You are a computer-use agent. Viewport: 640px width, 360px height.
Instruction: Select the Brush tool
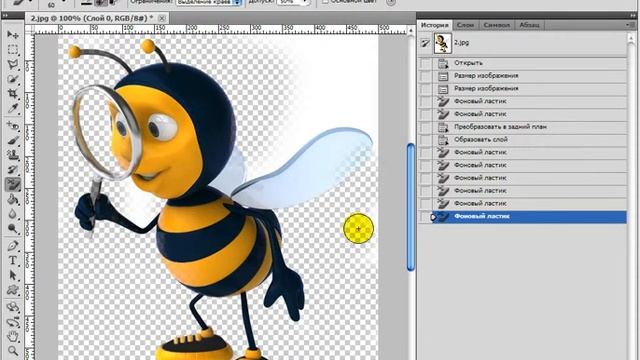point(13,141)
